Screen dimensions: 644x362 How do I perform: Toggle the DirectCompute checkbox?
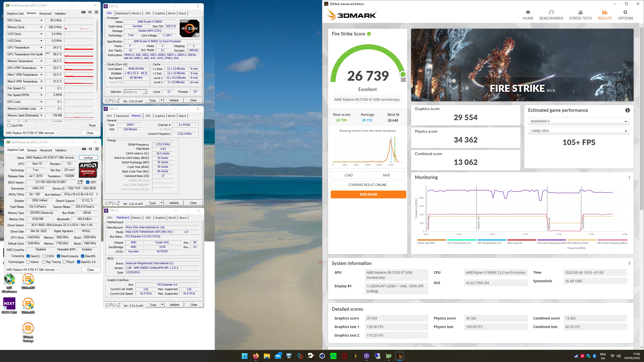(x=58, y=256)
